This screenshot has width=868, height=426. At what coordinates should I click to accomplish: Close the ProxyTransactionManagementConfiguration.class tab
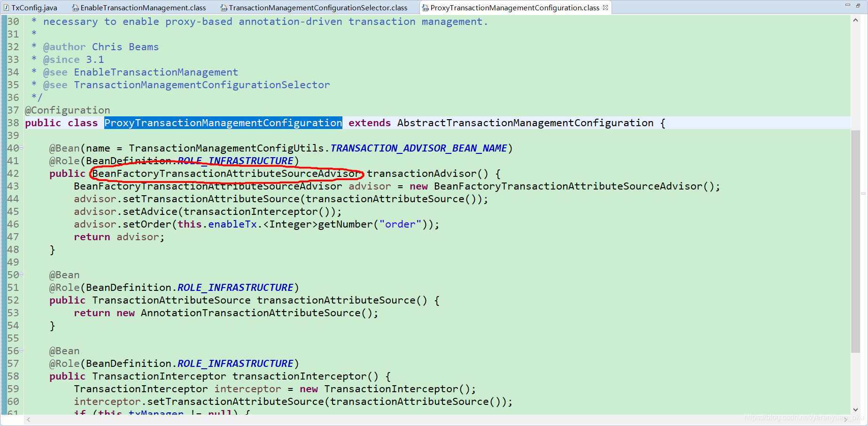click(605, 8)
